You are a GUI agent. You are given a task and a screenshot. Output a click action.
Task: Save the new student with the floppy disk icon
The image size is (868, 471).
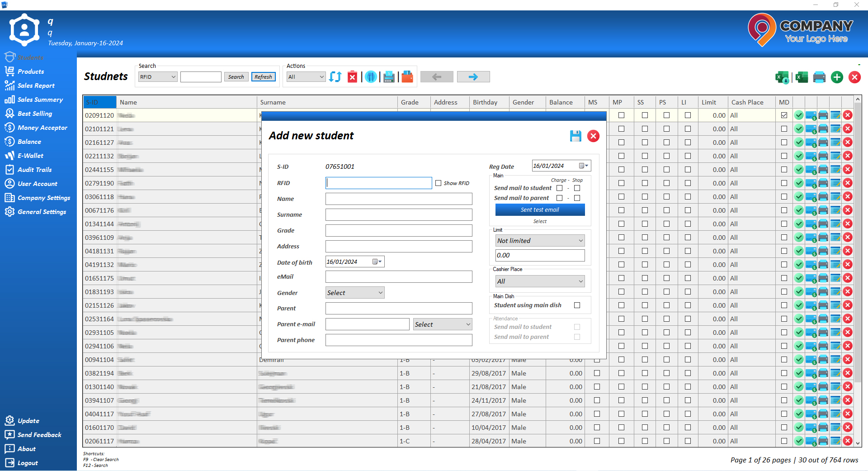(x=575, y=136)
